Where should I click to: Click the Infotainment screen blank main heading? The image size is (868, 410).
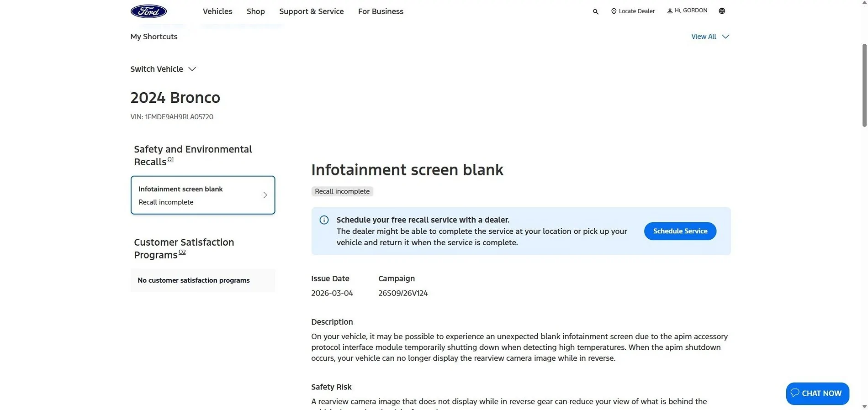click(407, 170)
